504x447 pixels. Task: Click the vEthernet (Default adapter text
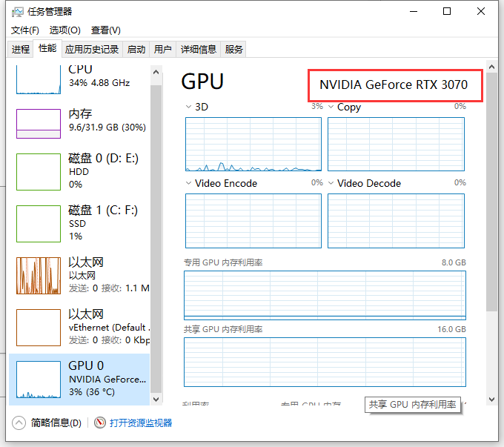pyautogui.click(x=109, y=328)
